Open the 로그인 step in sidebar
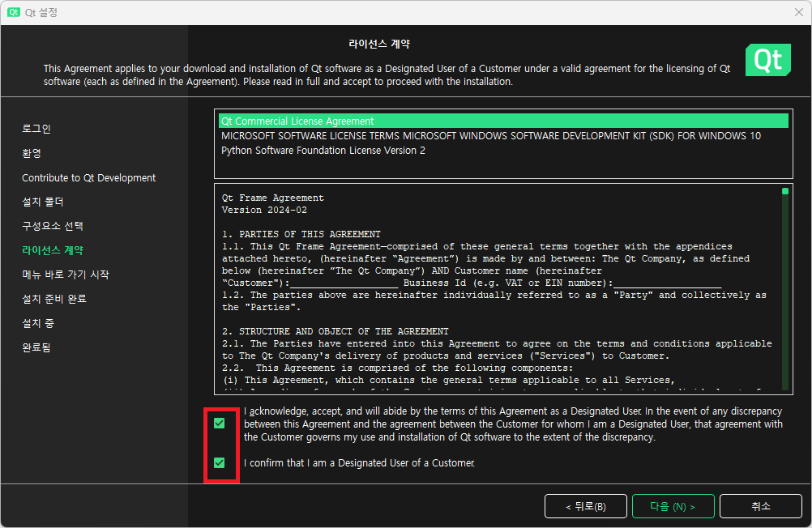Image resolution: width=812 pixels, height=528 pixels. point(36,129)
